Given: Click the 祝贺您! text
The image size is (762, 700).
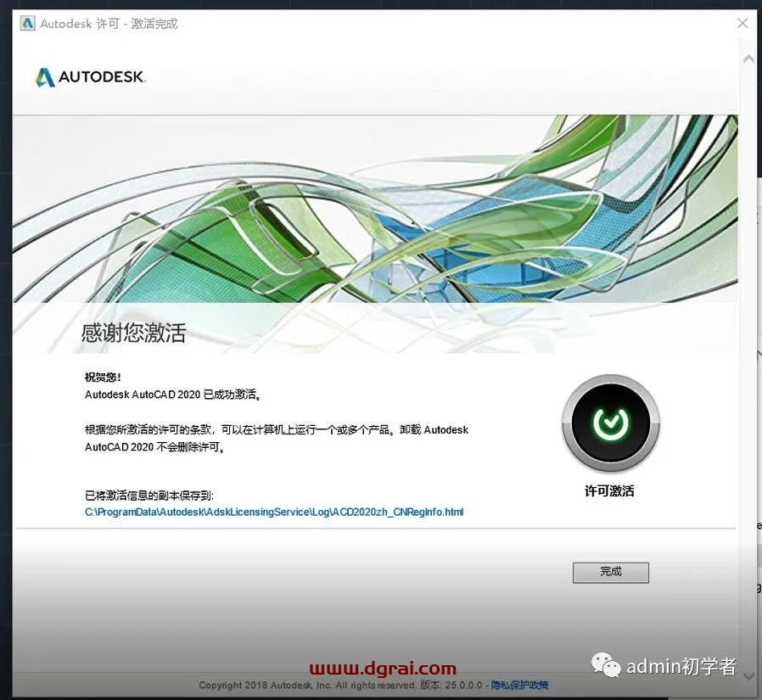Looking at the screenshot, I should [x=103, y=377].
